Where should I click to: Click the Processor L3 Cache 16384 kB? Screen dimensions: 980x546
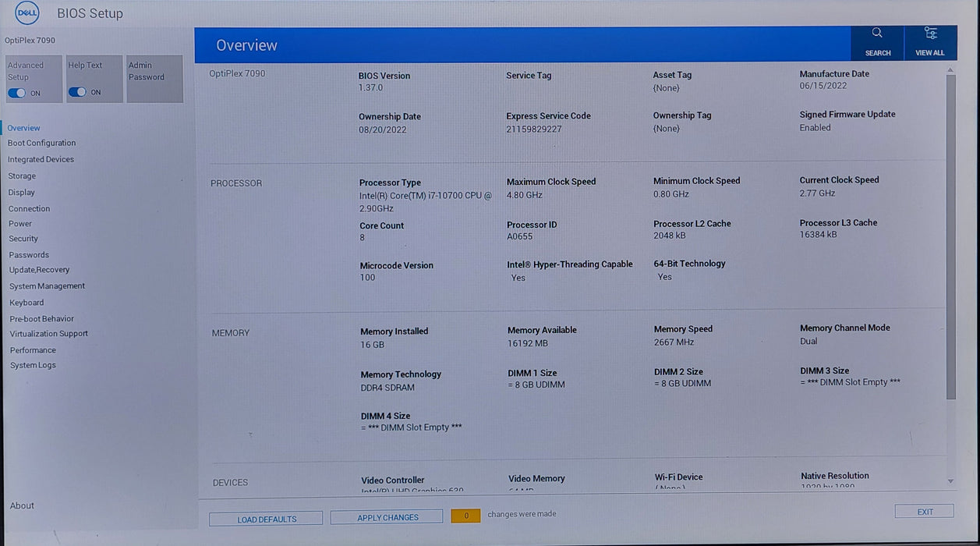(819, 235)
